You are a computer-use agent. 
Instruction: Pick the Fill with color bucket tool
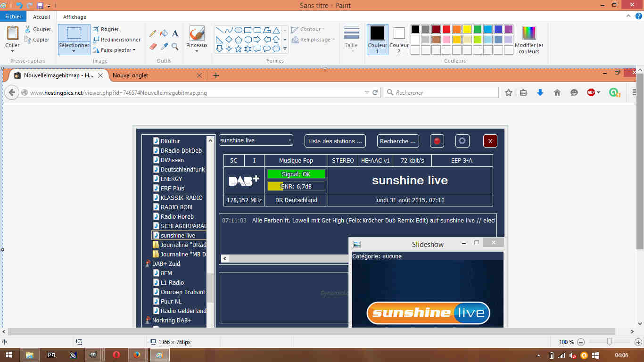tap(164, 33)
